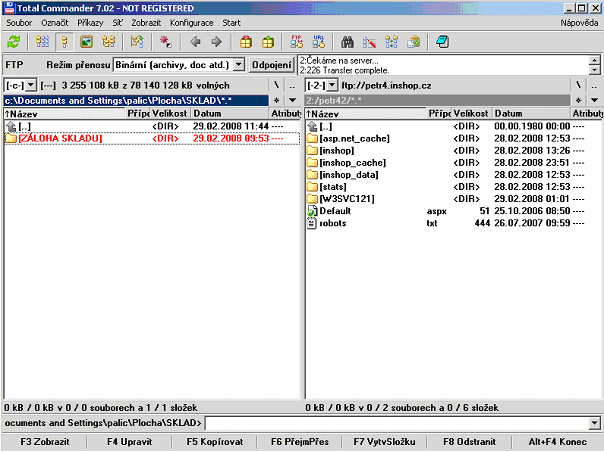Image resolution: width=604 pixels, height=452 pixels.
Task: Select W3SVC121 folder
Action: pyautogui.click(x=453, y=199)
